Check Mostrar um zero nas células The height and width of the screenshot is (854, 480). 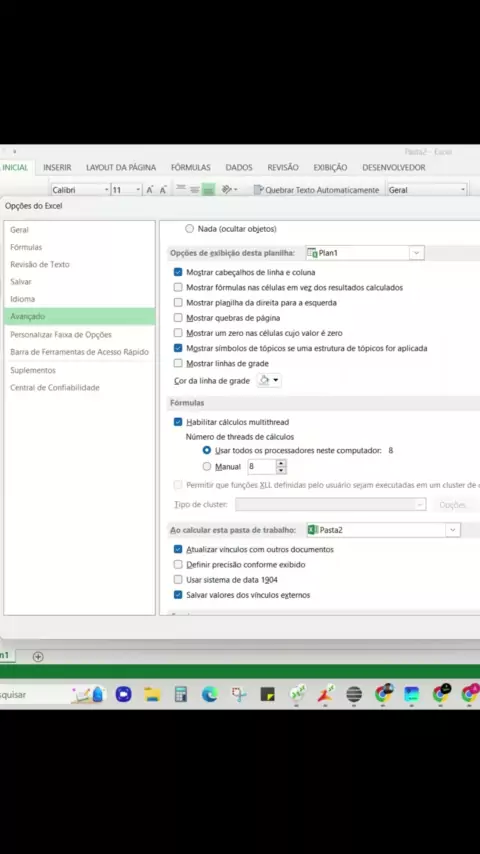point(178,332)
